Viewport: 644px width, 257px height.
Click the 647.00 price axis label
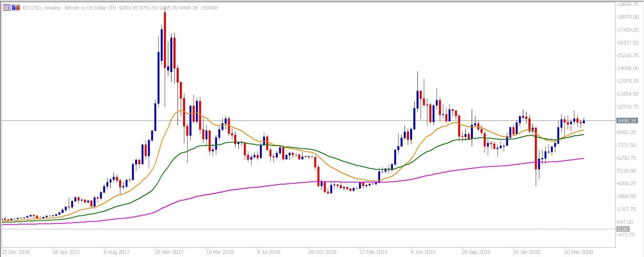coord(626,222)
